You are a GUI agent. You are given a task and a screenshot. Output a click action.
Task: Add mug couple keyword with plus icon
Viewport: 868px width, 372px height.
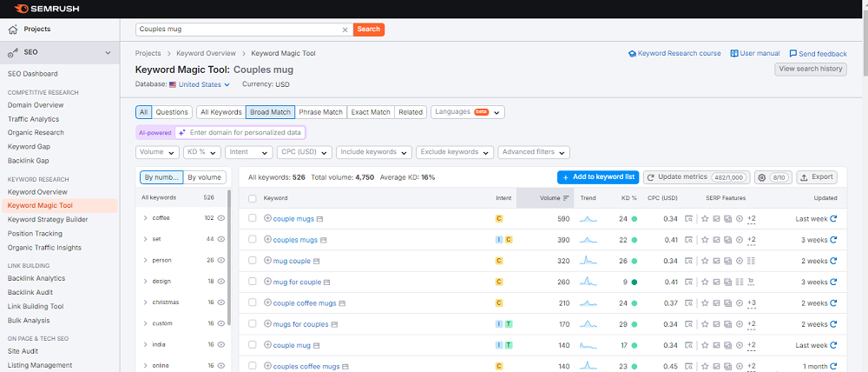point(268,261)
